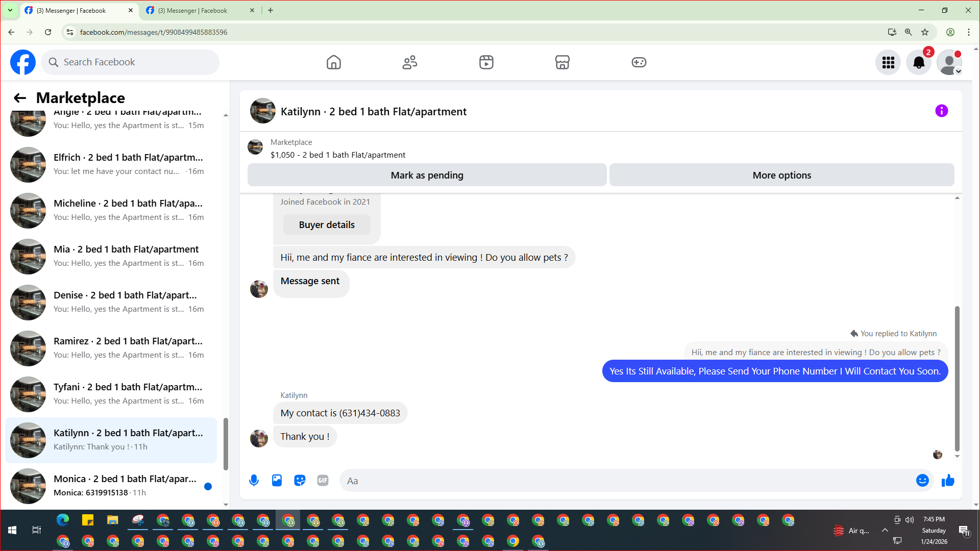
Task: Click chat message scrollbar thumb
Action: pyautogui.click(x=957, y=378)
